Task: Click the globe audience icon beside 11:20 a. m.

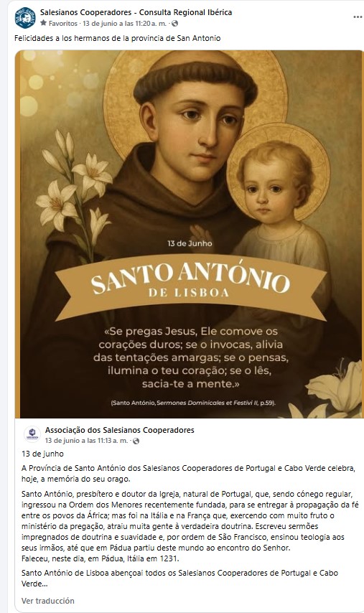Action: point(174,24)
